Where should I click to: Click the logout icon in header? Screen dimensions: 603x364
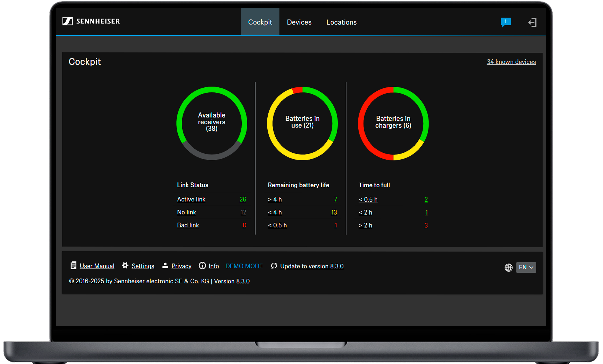click(x=532, y=22)
